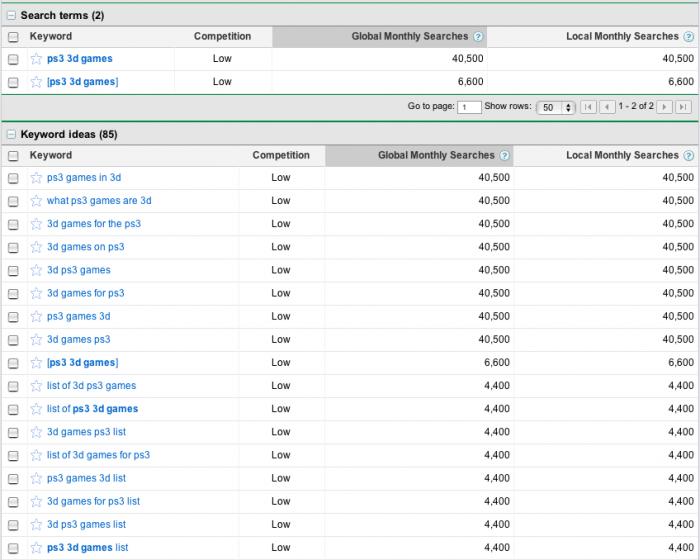Open the 'ps3 games 3d list' keyword link

tap(87, 478)
